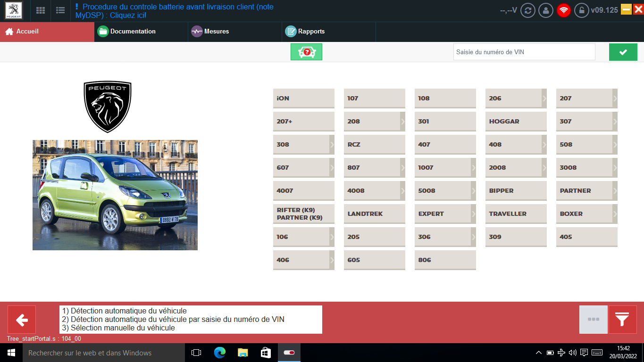
Task: Switch to the Accueil tab
Action: [x=47, y=32]
